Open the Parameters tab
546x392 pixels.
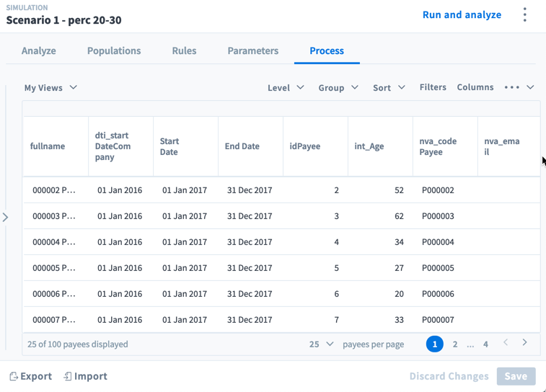pyautogui.click(x=252, y=51)
